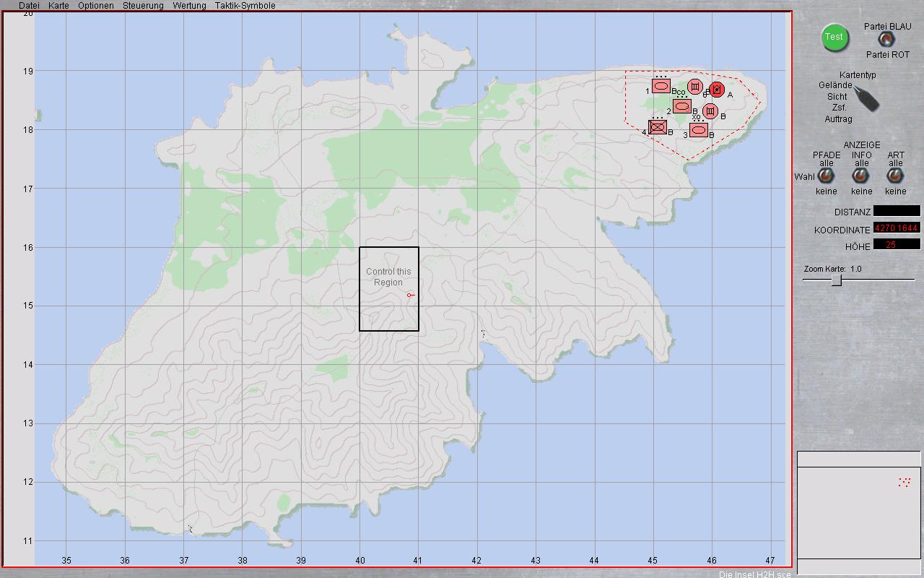Open the Optionen menu

point(96,6)
